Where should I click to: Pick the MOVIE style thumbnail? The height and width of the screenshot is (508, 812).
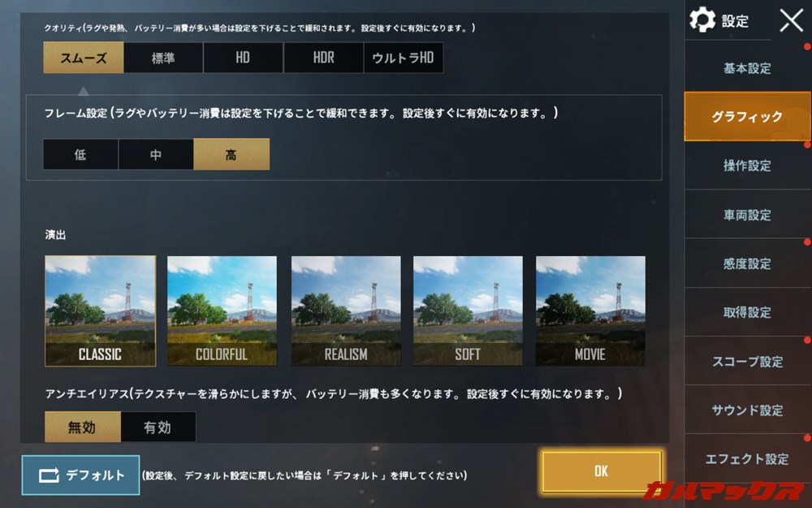(590, 311)
